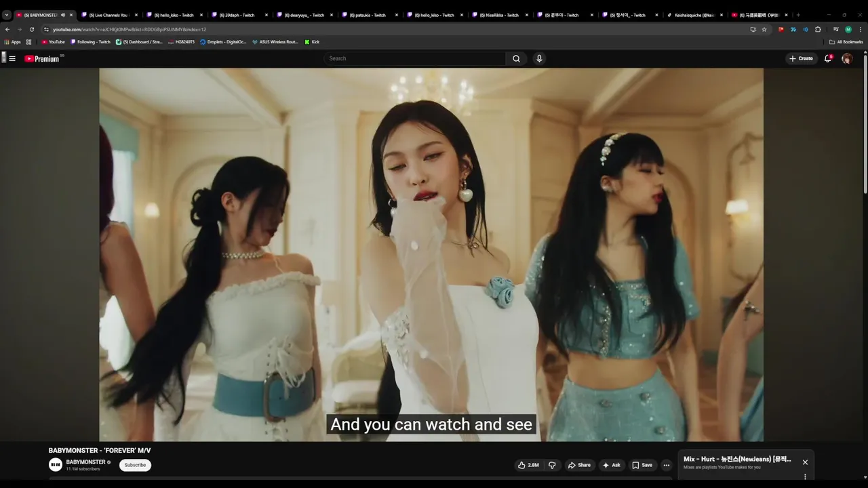The height and width of the screenshot is (488, 868).
Task: Click the browser address bar URL
Action: point(129,29)
